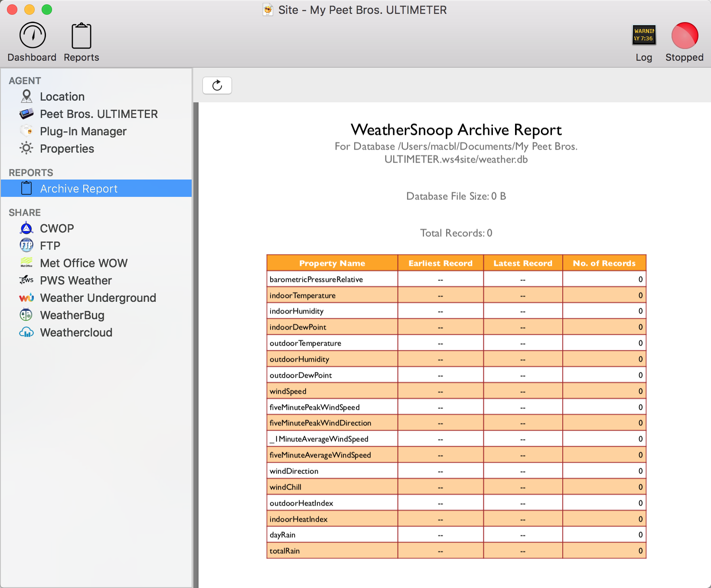Select Peet Bros. ULTIMETER label in sidebar
711x588 pixels.
pyautogui.click(x=99, y=114)
